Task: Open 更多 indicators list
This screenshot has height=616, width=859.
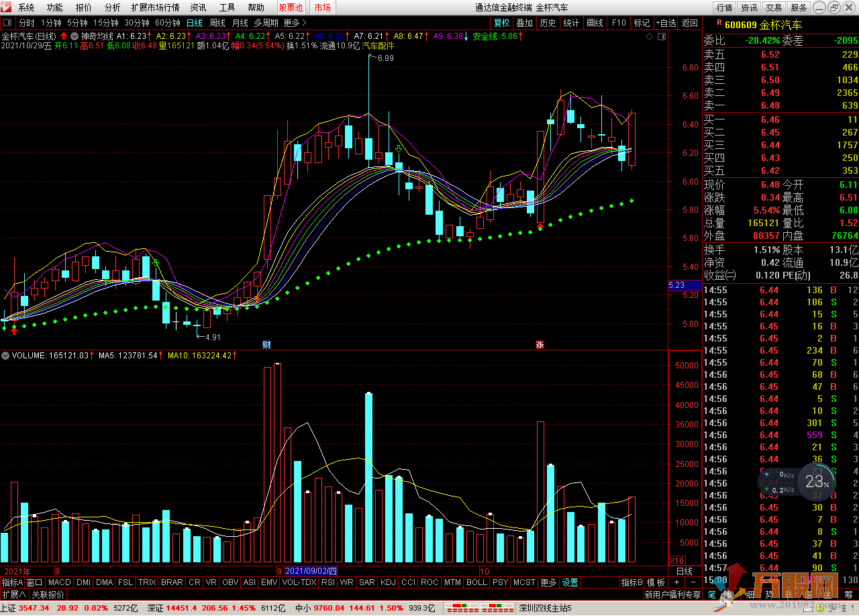Action: [x=548, y=582]
